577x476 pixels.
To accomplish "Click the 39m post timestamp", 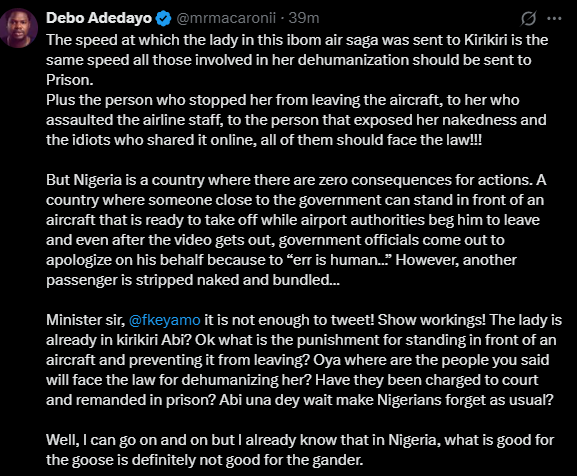I will [304, 18].
